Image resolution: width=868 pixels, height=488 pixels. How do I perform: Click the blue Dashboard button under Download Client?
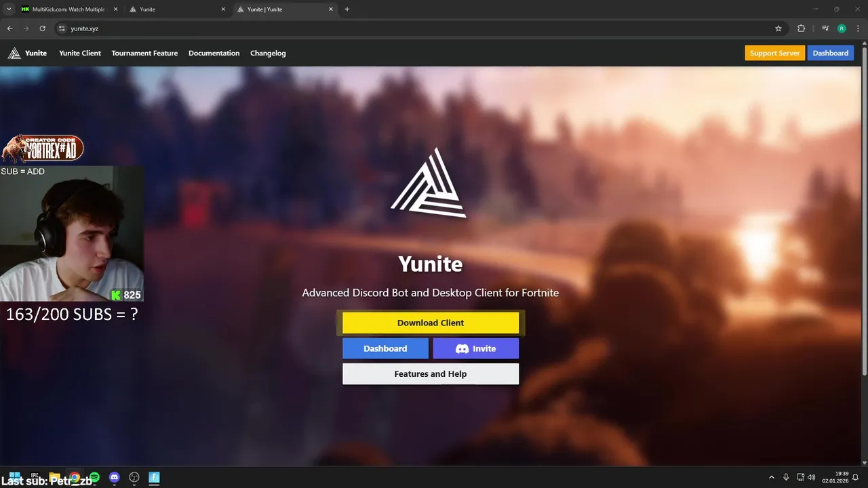tap(385, 348)
